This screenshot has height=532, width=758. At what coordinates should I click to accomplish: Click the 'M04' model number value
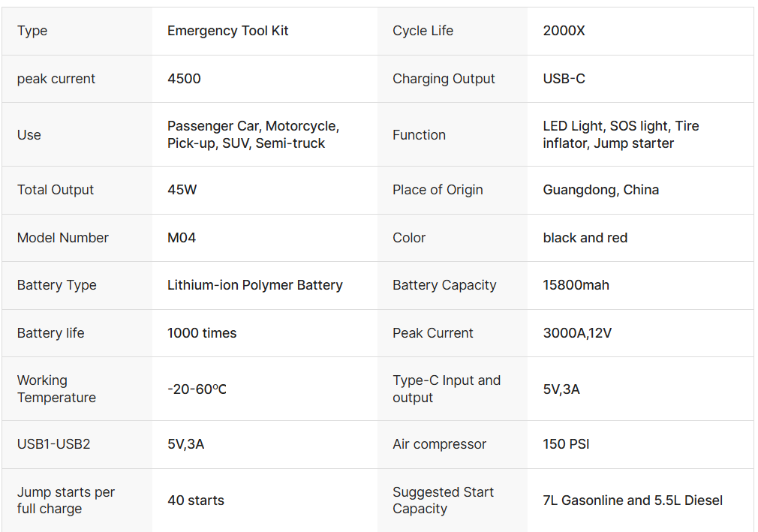click(182, 238)
